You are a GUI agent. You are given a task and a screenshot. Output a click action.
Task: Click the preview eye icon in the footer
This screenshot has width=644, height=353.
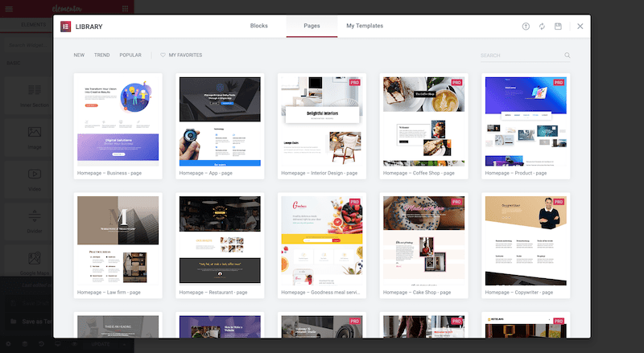pos(74,344)
